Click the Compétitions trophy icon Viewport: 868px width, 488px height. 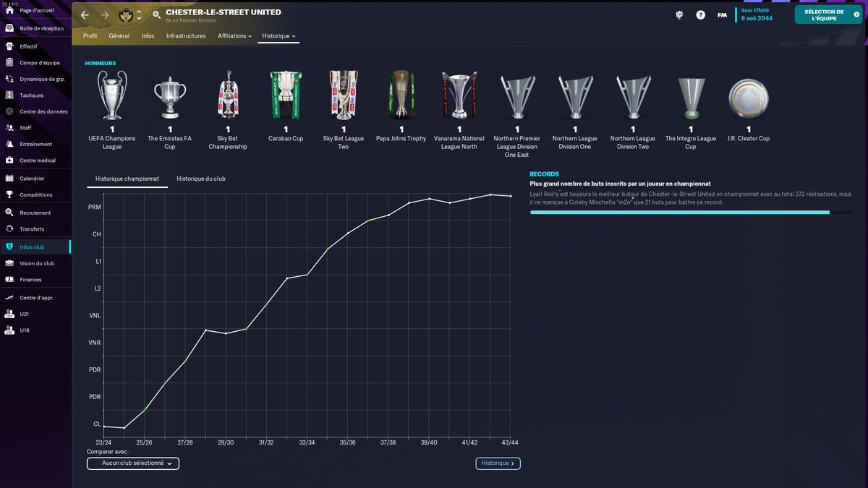coord(9,194)
